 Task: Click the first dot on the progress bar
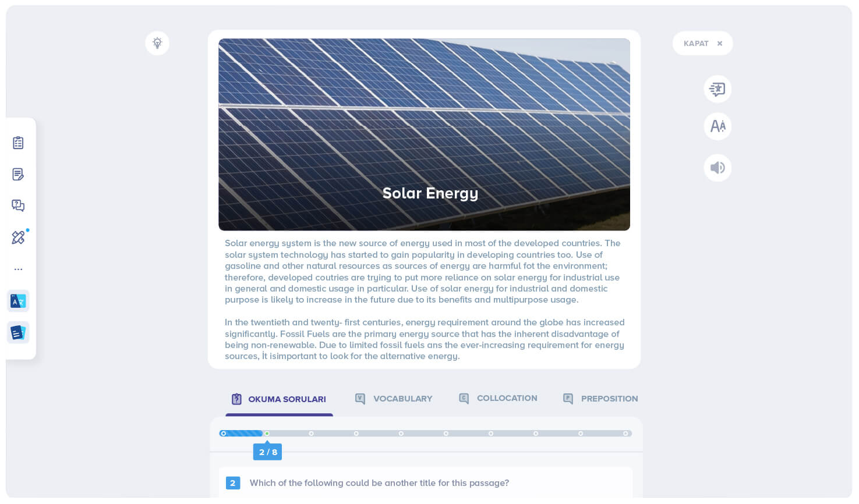(x=224, y=434)
